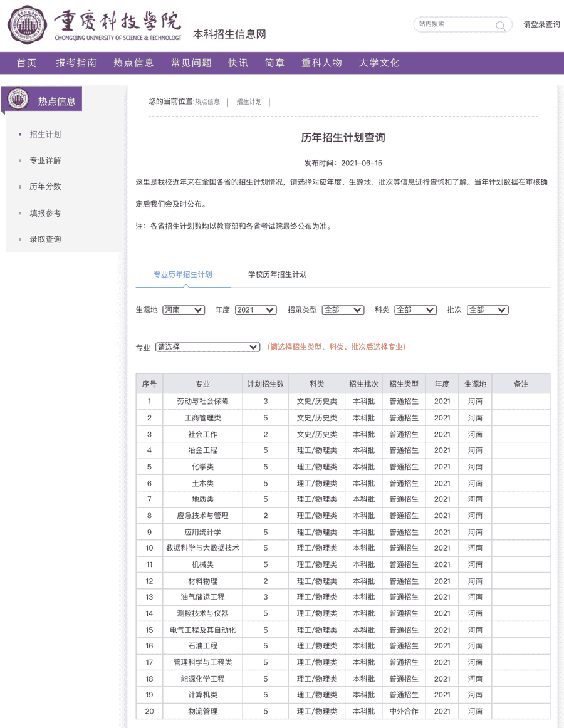Open the 大学文化 menu item
The width and height of the screenshot is (564, 728).
379,63
